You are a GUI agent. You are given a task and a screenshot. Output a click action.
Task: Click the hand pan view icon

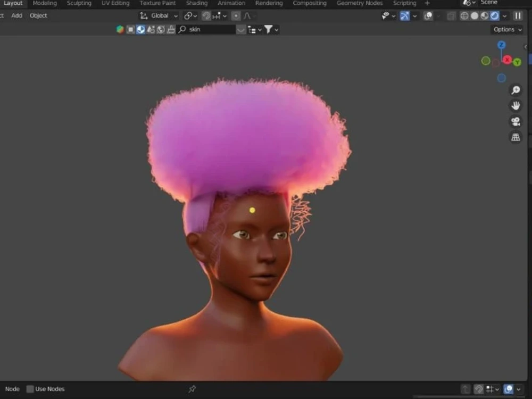click(516, 105)
